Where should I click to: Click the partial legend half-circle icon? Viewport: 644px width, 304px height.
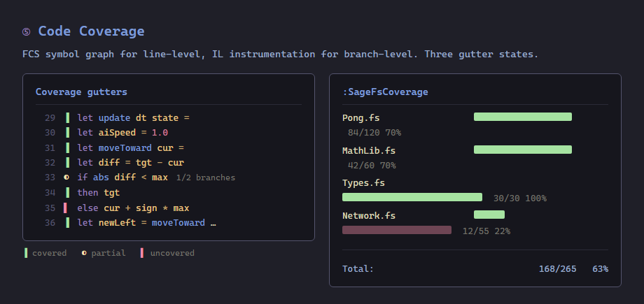(x=84, y=253)
